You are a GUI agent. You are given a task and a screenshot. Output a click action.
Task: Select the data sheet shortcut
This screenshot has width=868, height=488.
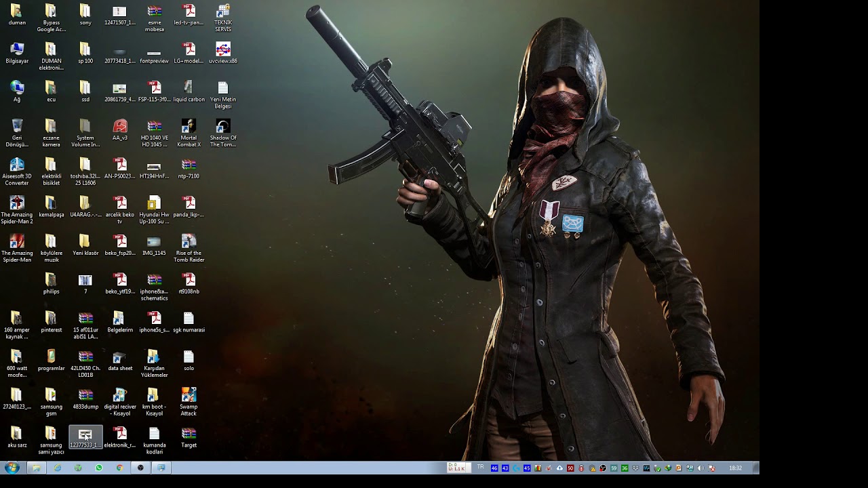click(120, 361)
